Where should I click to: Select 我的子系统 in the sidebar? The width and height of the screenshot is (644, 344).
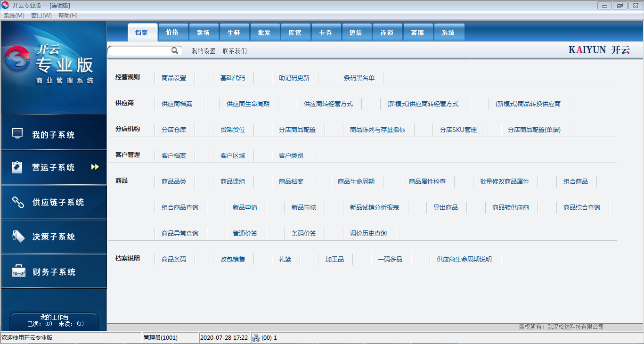[54, 133]
